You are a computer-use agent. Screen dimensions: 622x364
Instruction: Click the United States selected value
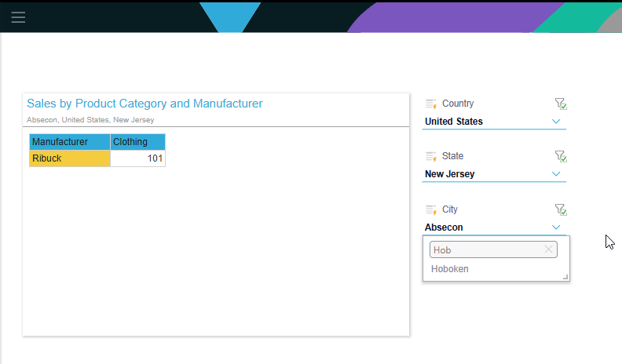tap(454, 121)
